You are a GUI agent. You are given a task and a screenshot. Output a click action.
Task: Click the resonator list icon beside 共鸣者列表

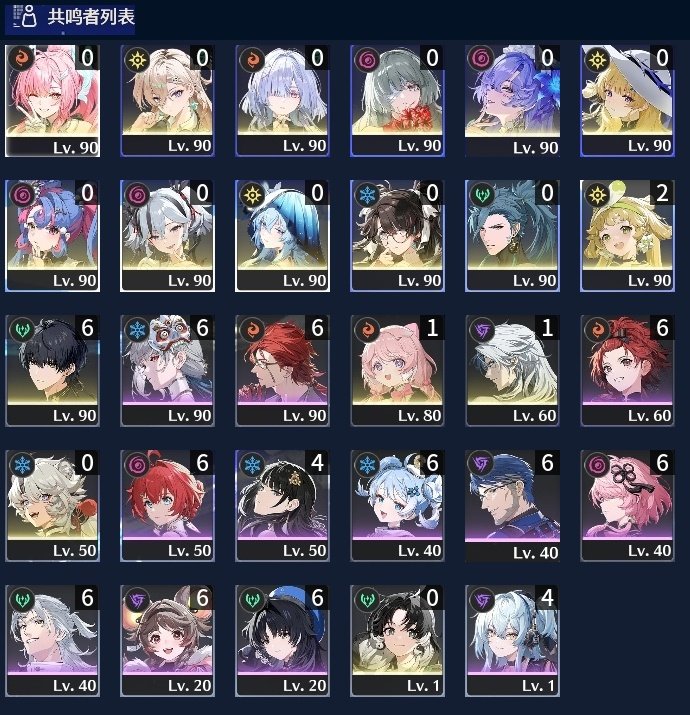[x=23, y=16]
